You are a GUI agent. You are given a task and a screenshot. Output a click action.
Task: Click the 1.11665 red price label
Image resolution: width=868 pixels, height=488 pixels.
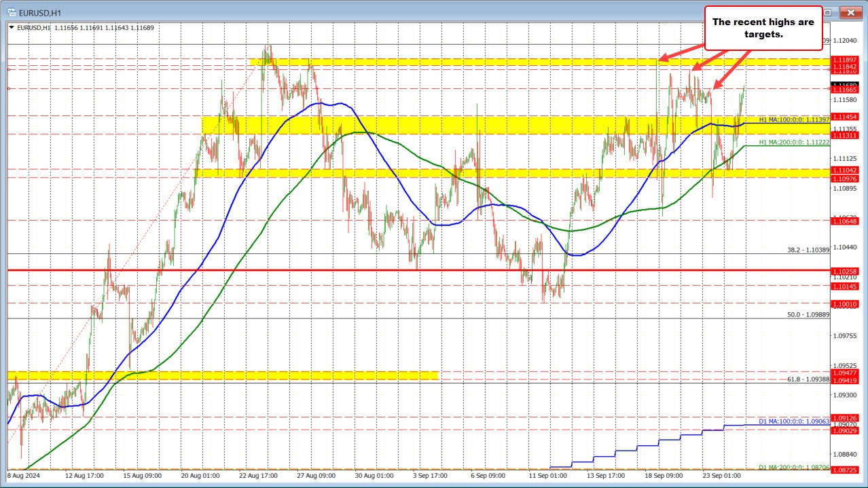click(844, 89)
